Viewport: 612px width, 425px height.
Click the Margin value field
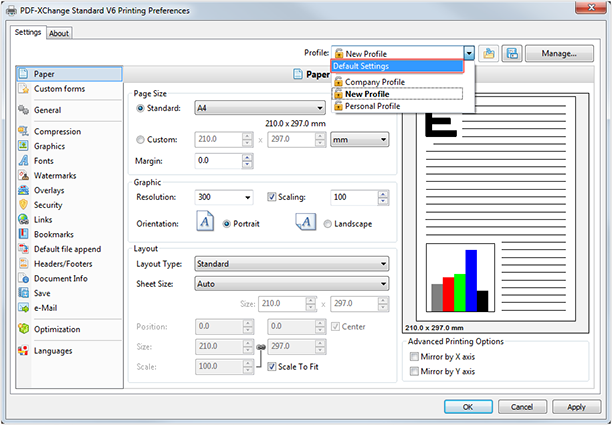219,160
